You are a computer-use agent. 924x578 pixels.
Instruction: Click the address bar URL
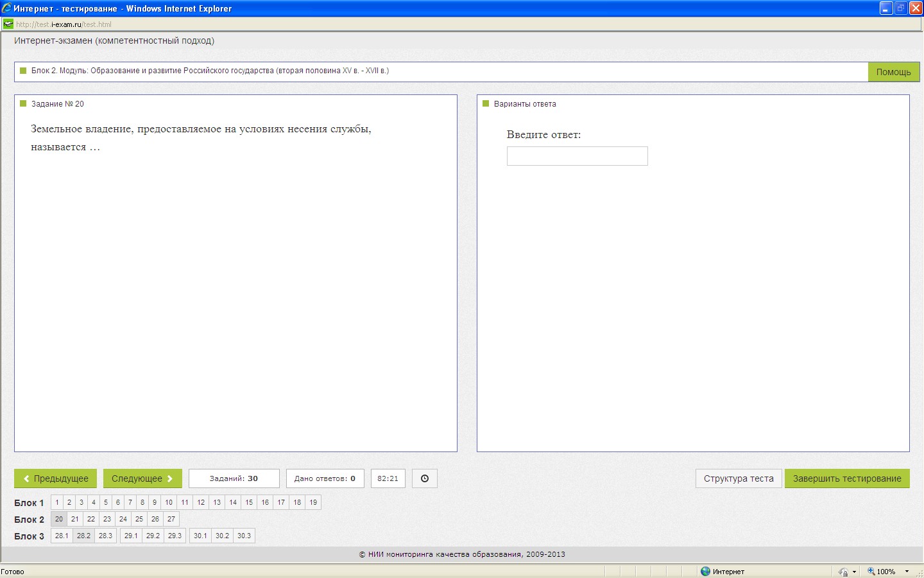pos(64,24)
